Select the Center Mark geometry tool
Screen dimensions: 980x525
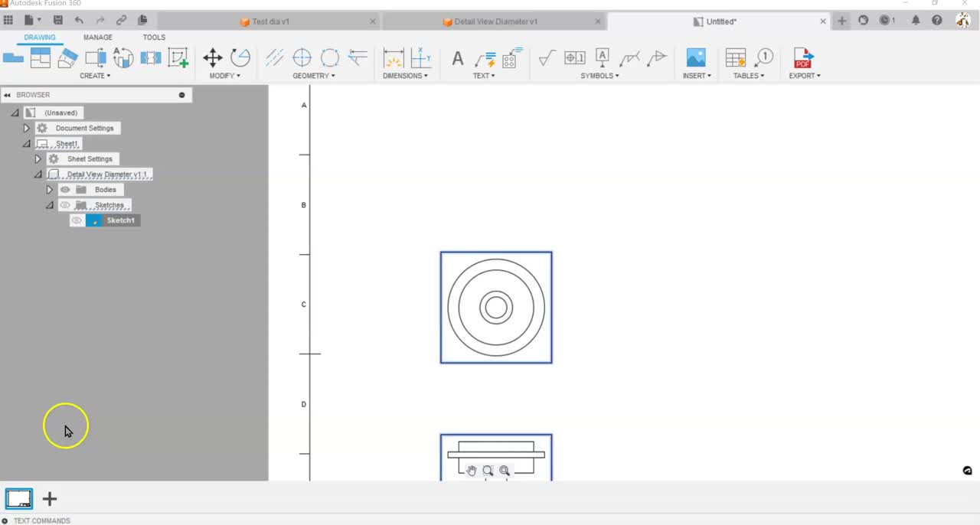click(302, 57)
